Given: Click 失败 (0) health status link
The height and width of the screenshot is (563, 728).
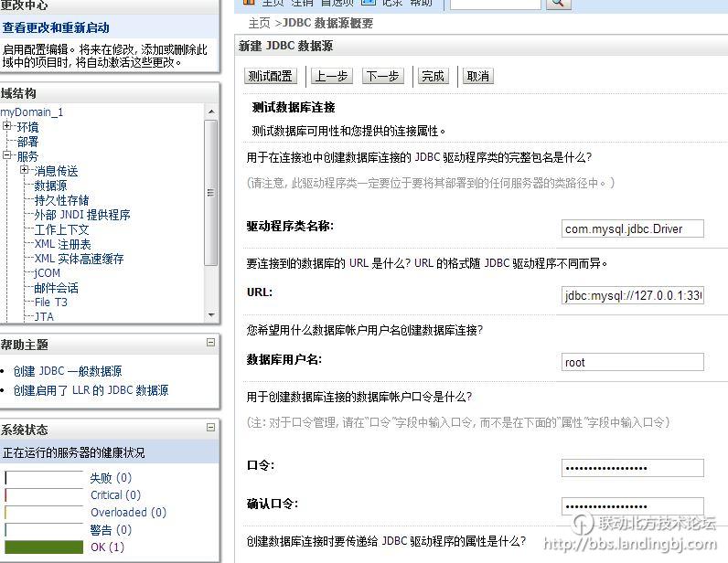Looking at the screenshot, I should (x=111, y=478).
